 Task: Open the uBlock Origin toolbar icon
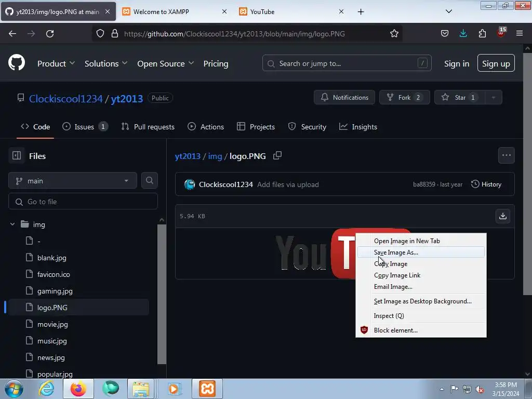(501, 33)
